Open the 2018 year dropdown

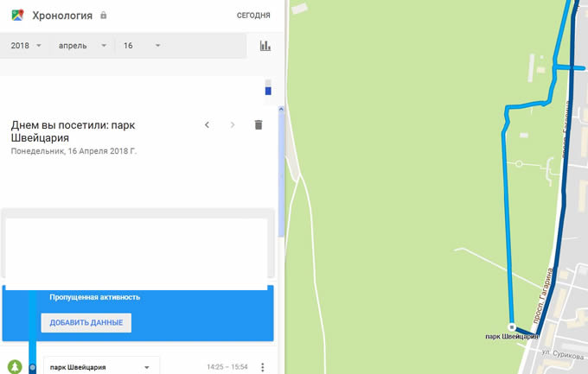pos(25,46)
